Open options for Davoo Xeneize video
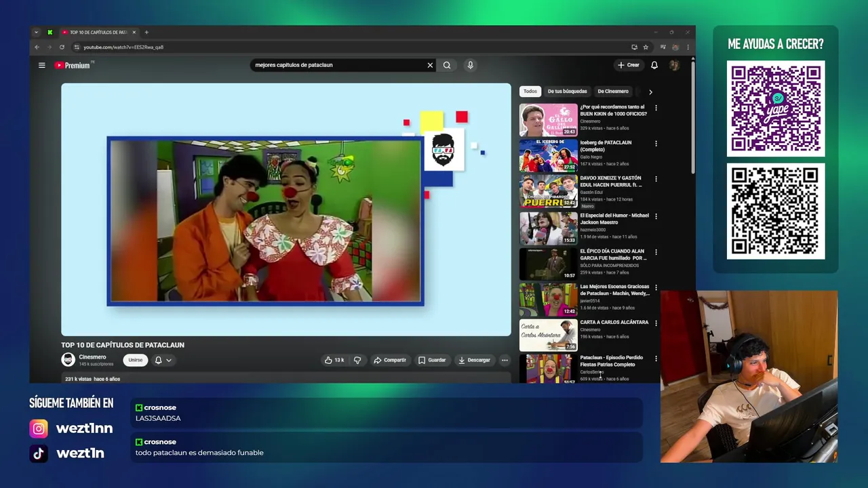The height and width of the screenshot is (488, 868). click(655, 180)
